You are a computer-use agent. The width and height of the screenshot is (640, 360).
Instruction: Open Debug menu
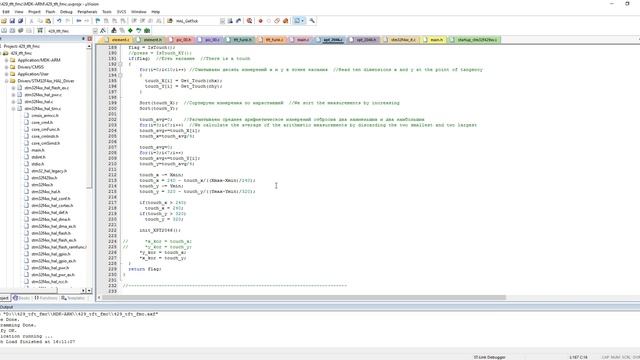tap(66, 12)
